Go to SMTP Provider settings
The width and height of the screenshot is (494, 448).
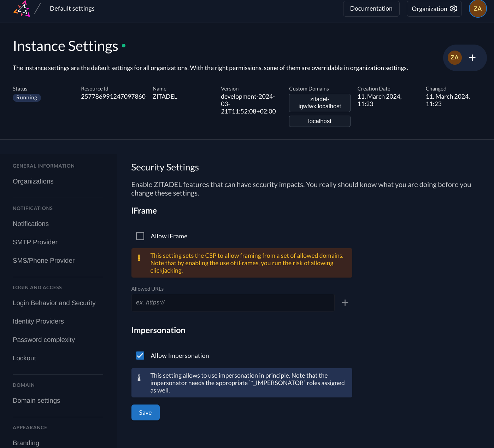pos(35,242)
